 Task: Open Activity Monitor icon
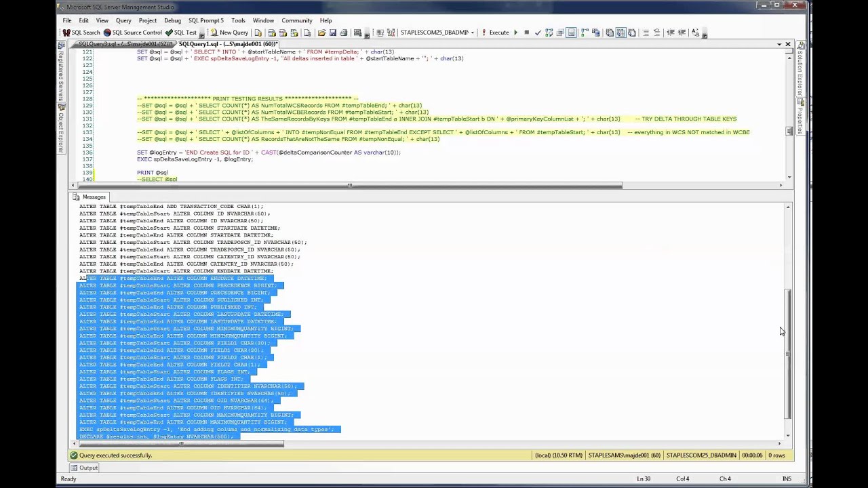click(x=357, y=33)
